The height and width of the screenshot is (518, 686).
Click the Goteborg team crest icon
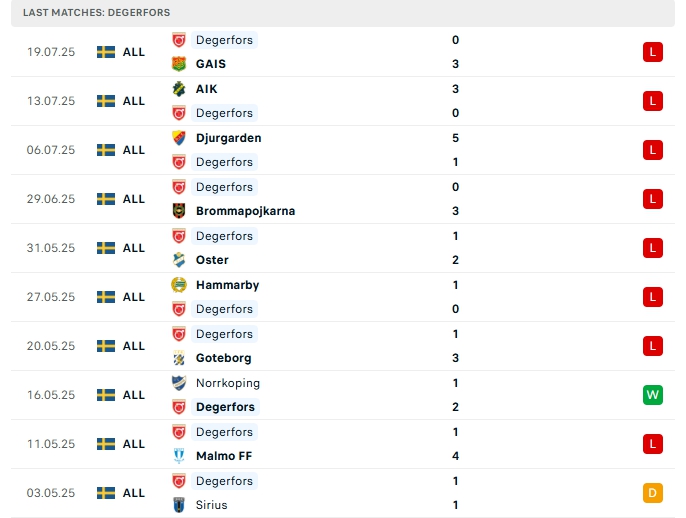pyautogui.click(x=179, y=358)
